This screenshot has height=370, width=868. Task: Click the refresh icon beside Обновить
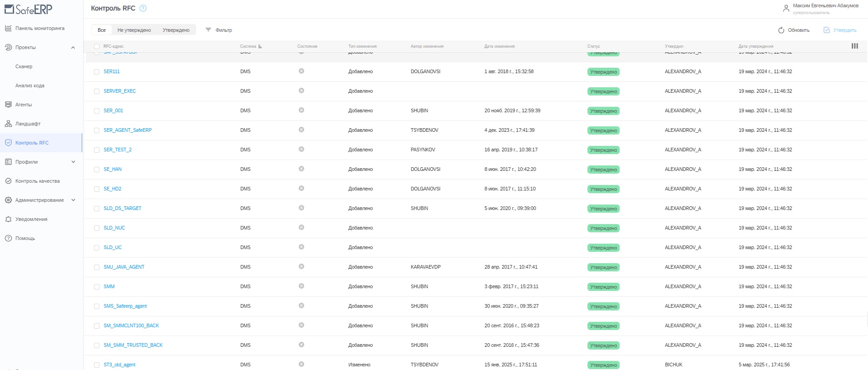(781, 30)
